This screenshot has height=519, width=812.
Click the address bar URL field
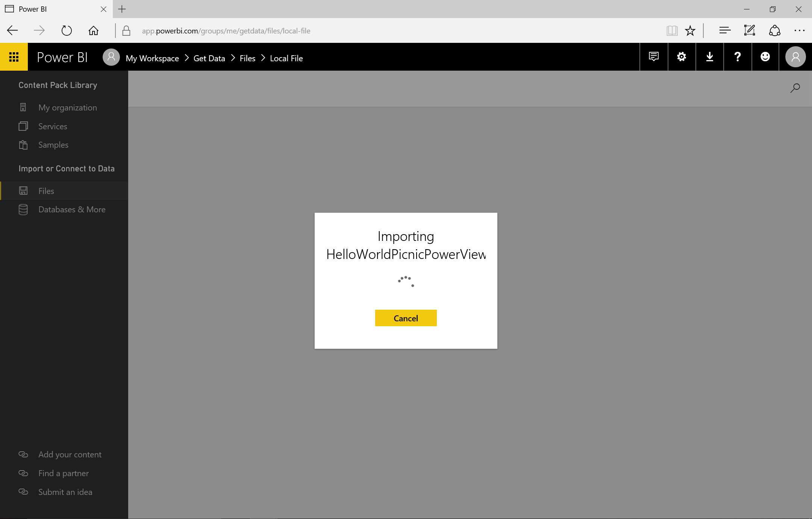[x=226, y=30]
